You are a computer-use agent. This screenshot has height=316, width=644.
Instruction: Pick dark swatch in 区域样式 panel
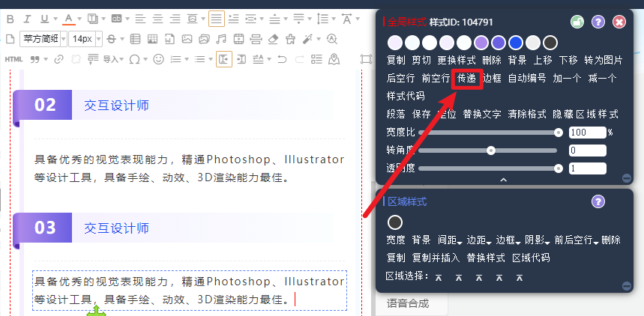click(394, 223)
